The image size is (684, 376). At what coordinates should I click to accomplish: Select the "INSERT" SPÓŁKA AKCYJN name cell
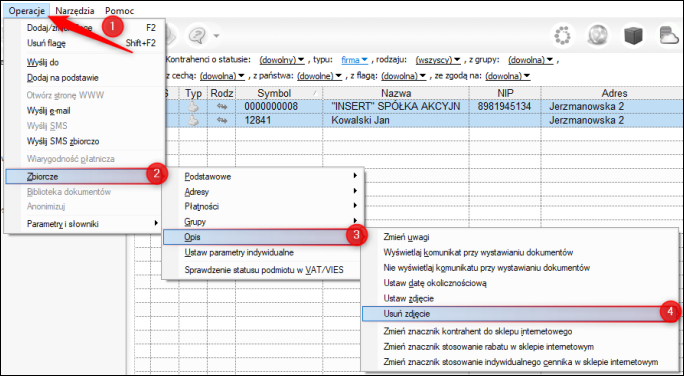coord(396,106)
